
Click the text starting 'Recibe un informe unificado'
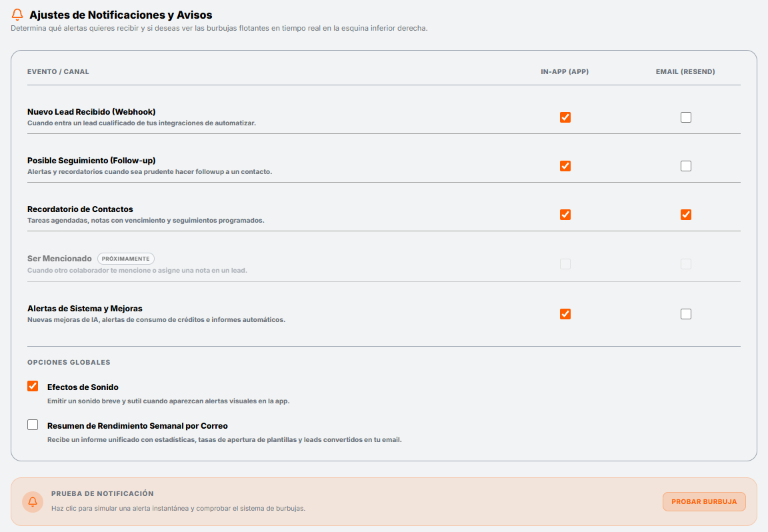click(x=224, y=440)
